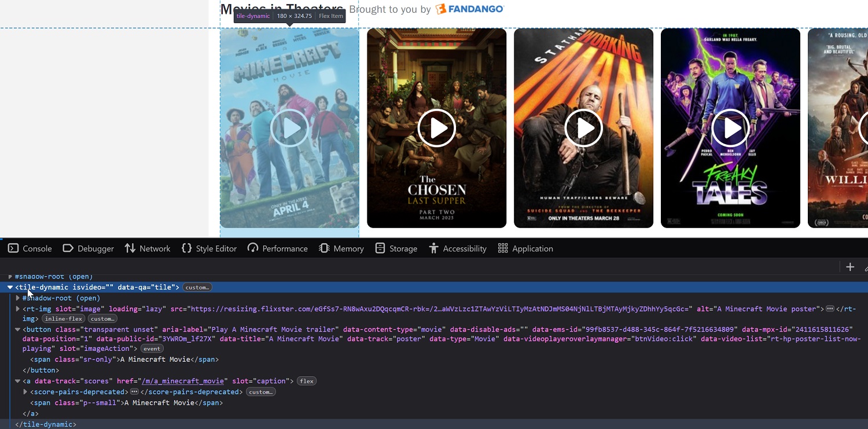Click the Console panel icon

click(12, 248)
